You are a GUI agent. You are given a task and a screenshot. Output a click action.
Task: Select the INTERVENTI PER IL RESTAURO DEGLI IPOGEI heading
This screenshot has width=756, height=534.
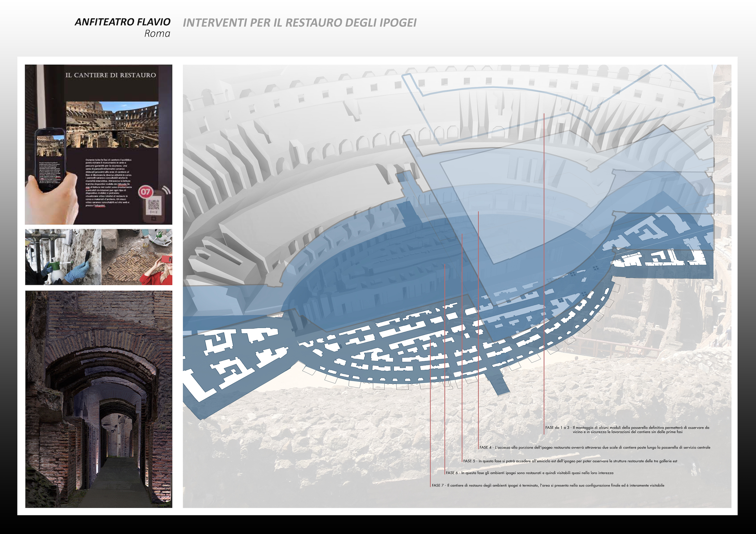(x=300, y=23)
